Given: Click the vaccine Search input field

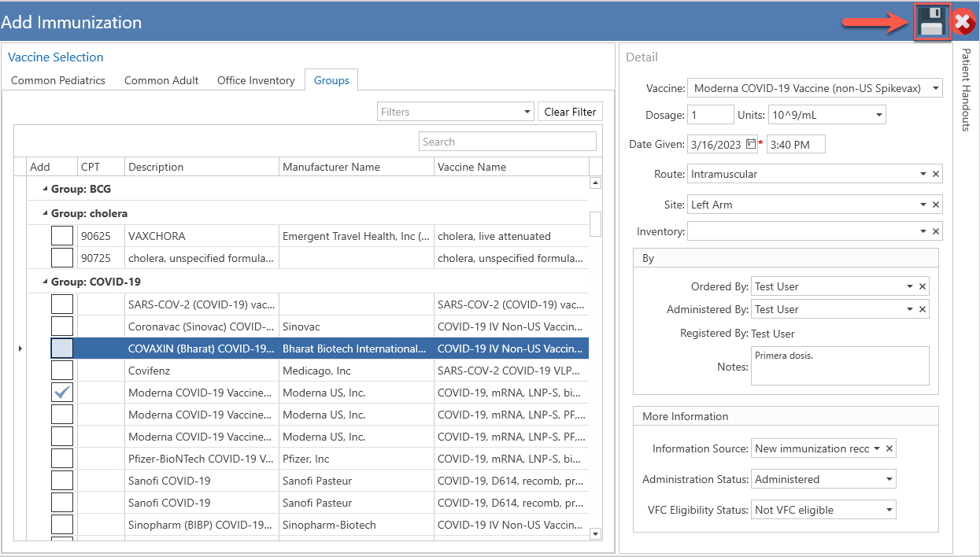Looking at the screenshot, I should pyautogui.click(x=508, y=142).
